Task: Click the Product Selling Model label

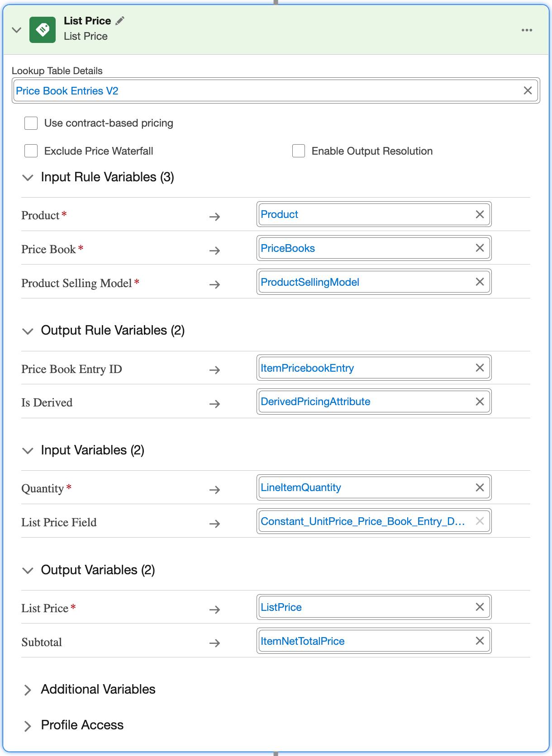Action: [x=76, y=283]
